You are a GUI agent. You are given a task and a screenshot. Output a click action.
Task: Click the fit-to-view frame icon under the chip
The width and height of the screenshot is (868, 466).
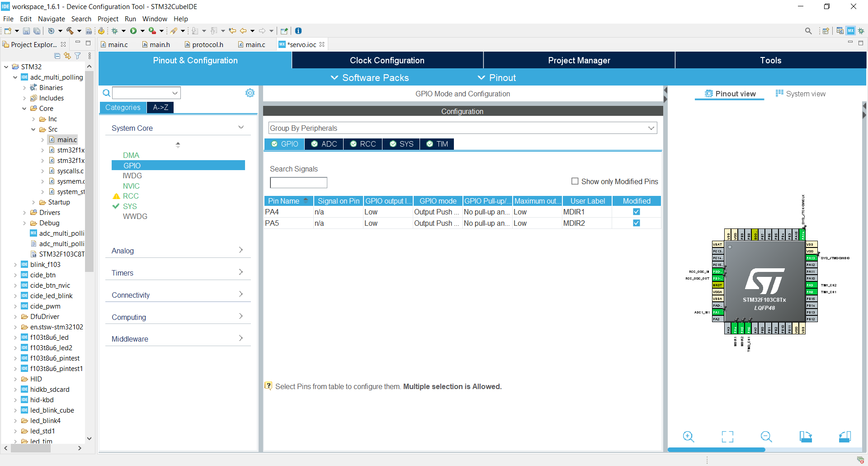click(x=727, y=437)
